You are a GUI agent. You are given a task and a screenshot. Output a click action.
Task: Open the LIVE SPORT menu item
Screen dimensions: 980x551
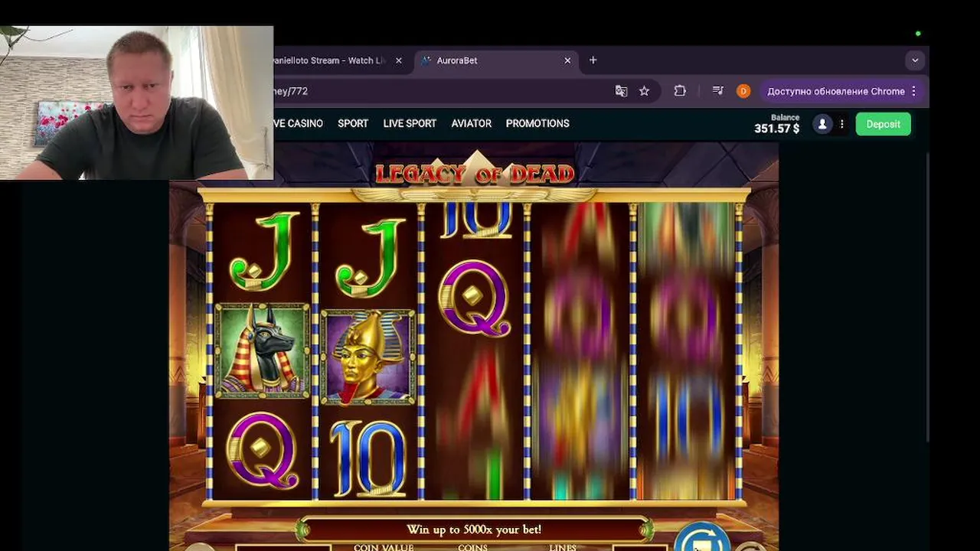point(410,123)
